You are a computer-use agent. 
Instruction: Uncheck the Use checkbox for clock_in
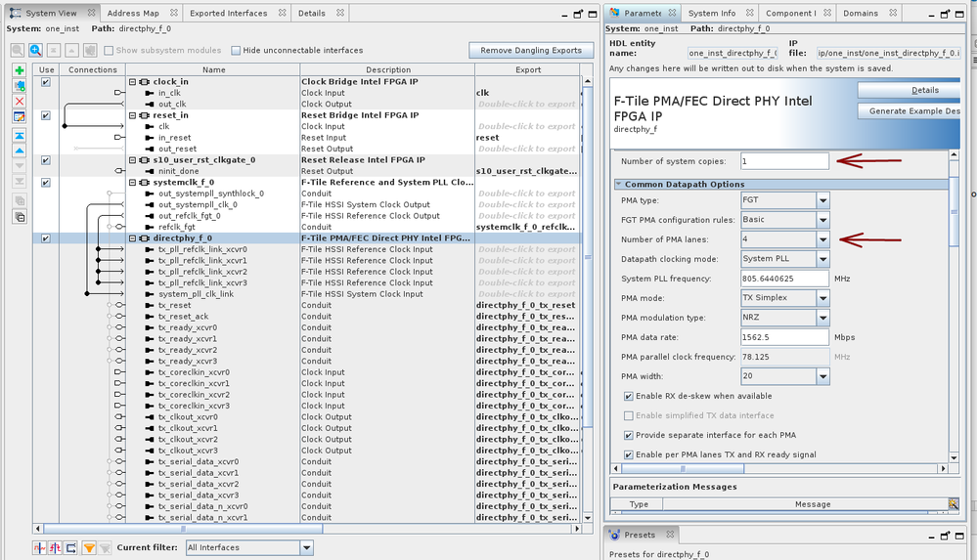point(46,83)
